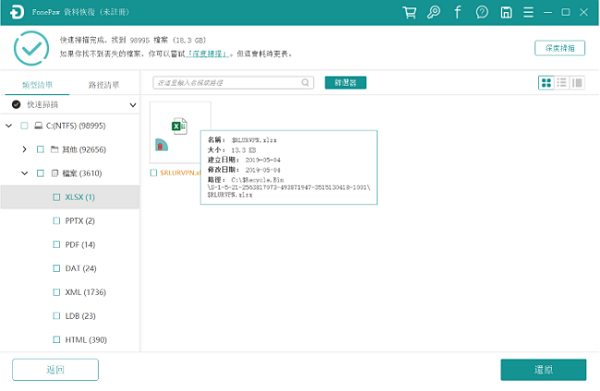600x391 pixels.
Task: Check the $RLURVPN.xlsx file checkbox
Action: click(153, 173)
